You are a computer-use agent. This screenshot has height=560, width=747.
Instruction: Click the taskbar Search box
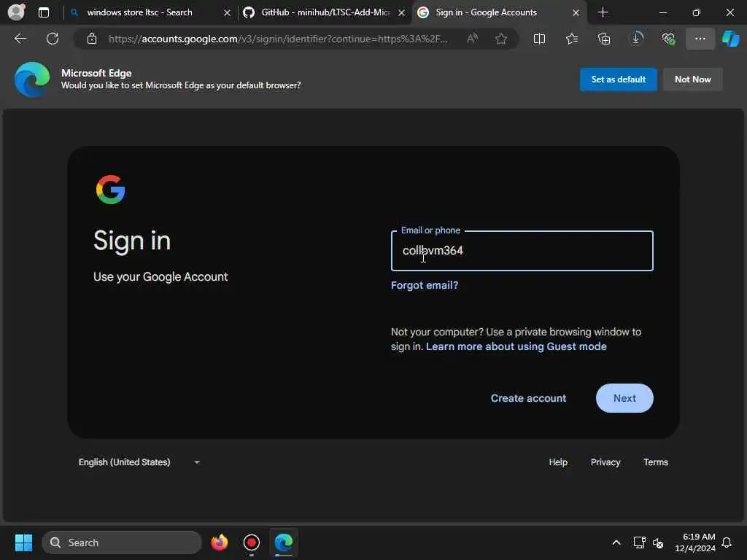[122, 542]
